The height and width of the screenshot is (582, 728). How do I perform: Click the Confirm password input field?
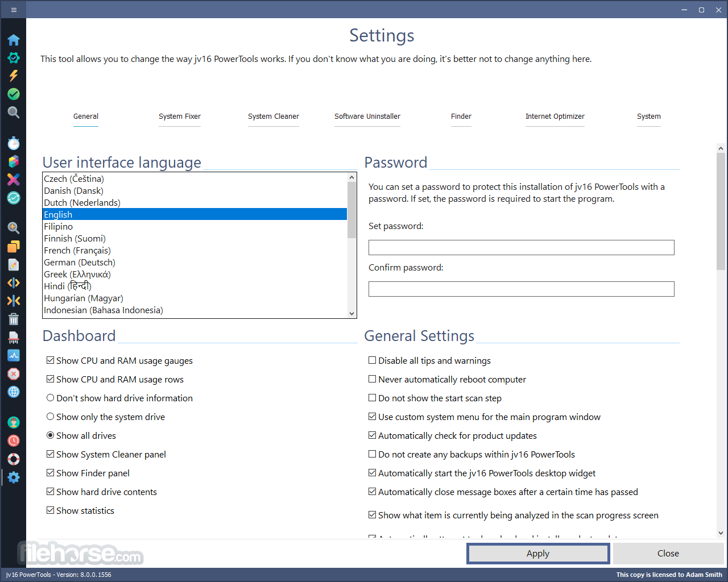click(522, 289)
